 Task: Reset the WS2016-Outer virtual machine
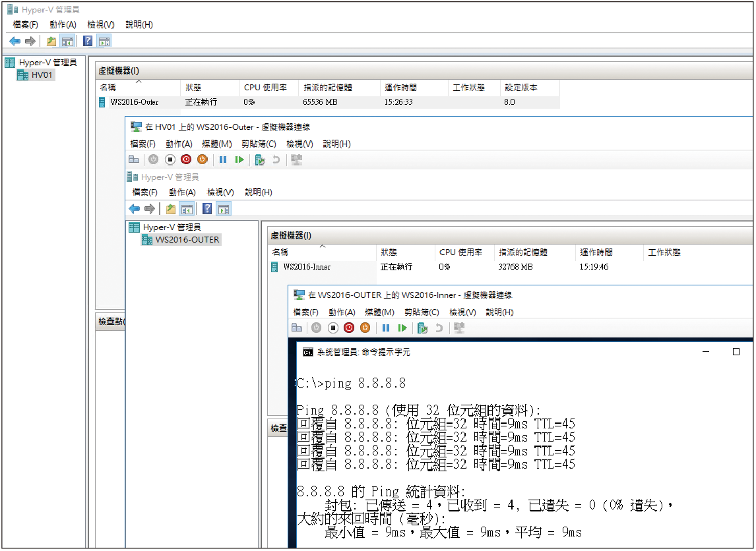pos(239,159)
